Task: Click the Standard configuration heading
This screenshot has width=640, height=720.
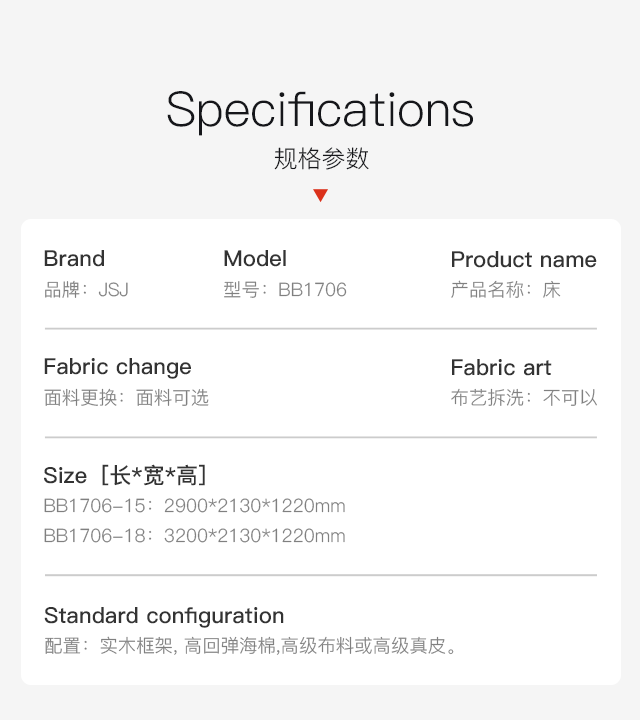Action: click(x=164, y=616)
